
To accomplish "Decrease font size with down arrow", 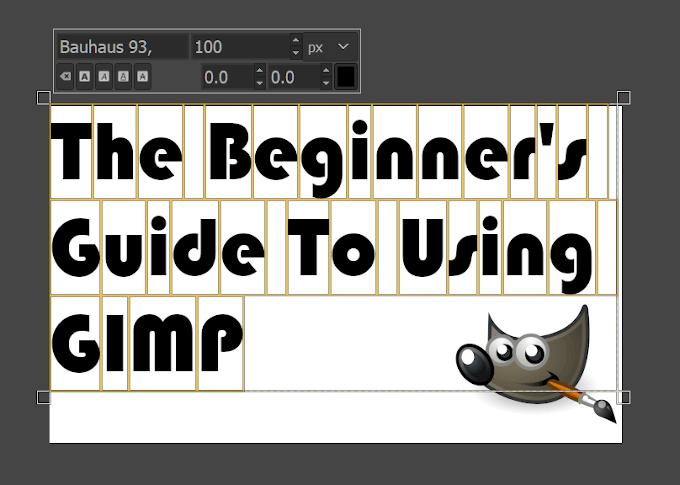I will coord(295,52).
